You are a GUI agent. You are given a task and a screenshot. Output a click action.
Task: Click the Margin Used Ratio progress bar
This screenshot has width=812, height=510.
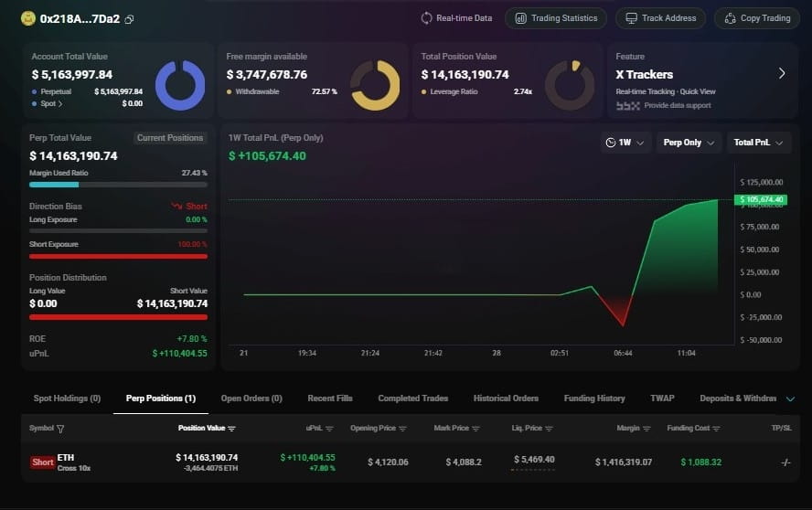pos(119,185)
